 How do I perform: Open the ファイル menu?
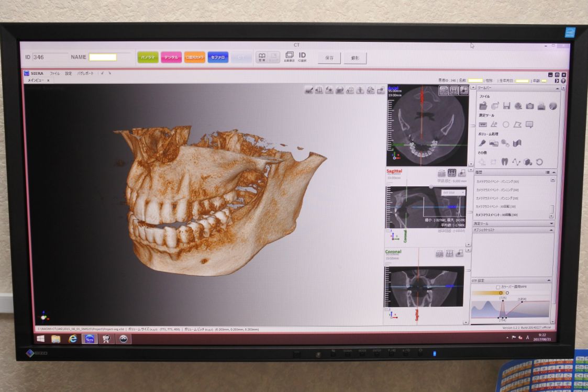[54, 74]
